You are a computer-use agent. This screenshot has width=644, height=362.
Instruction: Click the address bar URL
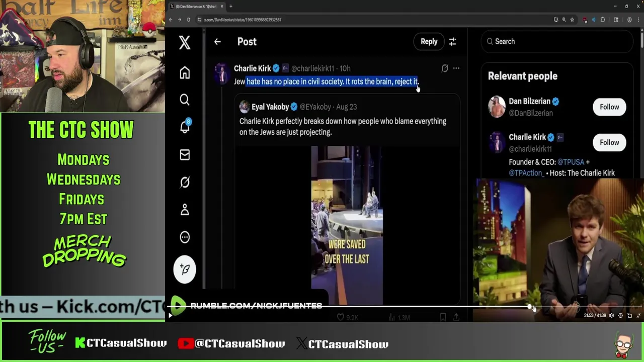[x=243, y=20]
